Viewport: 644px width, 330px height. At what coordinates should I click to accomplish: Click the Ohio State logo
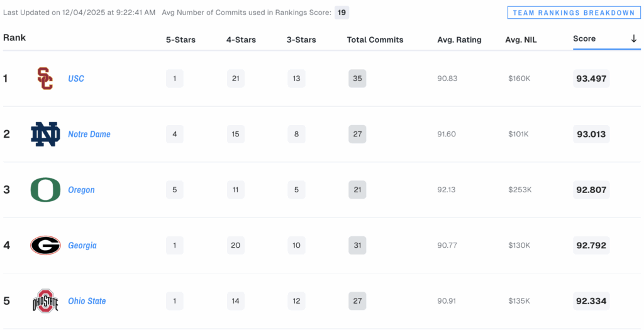coord(45,301)
